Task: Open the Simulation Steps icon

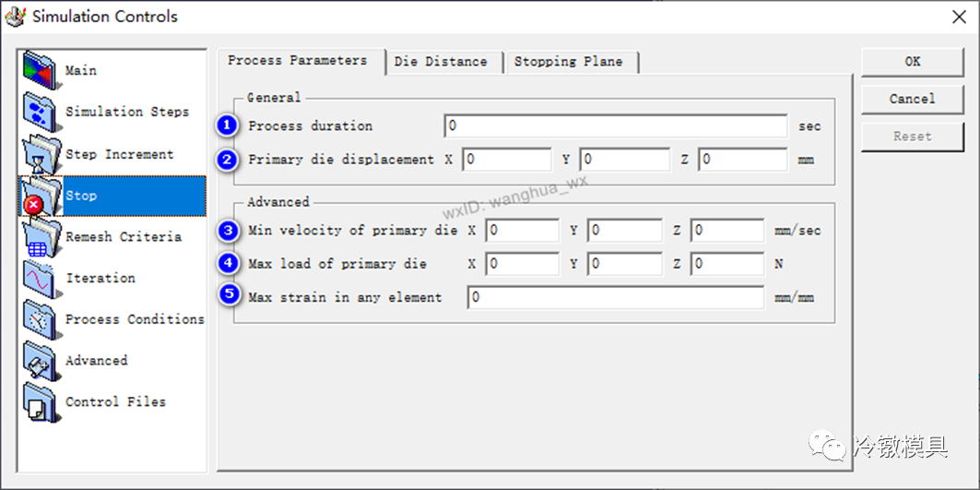Action: pos(41,112)
